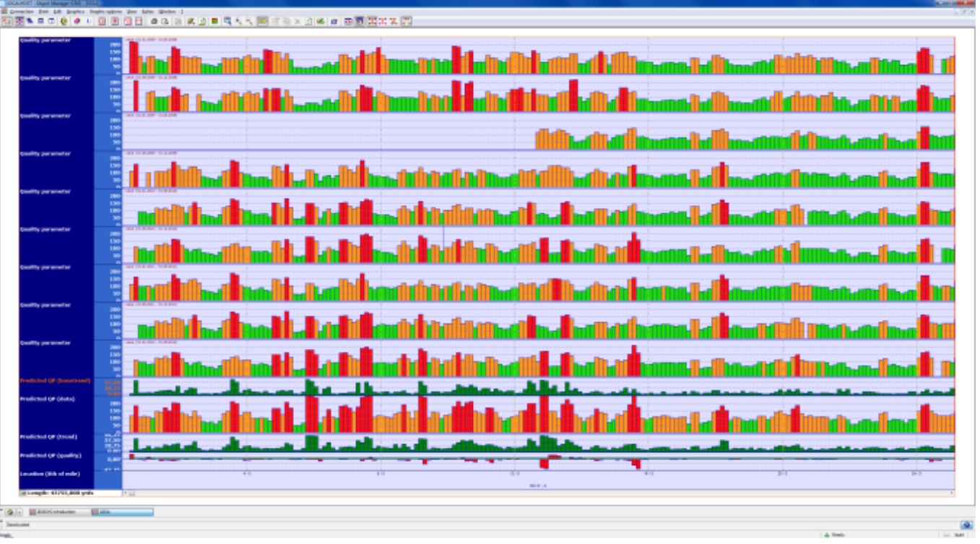Click the green and red color legend icon
The image size is (980, 544).
214,22
